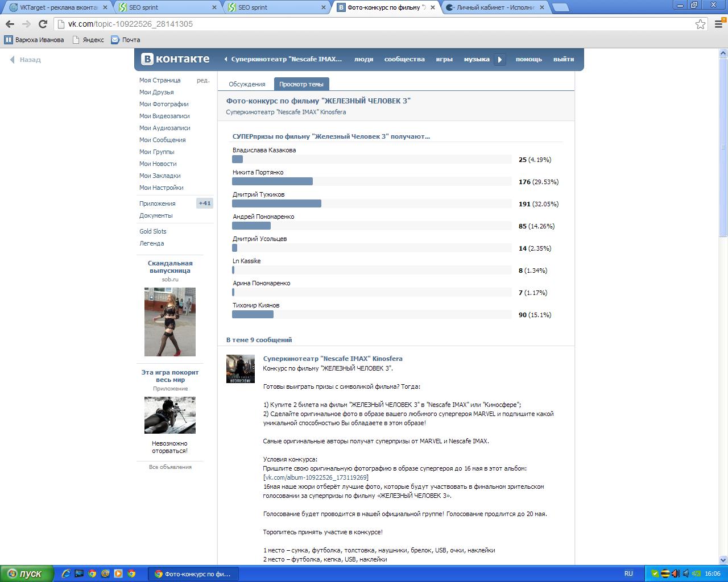Open the Варюха Иванова bookmark
The image size is (728, 582).
coord(34,40)
